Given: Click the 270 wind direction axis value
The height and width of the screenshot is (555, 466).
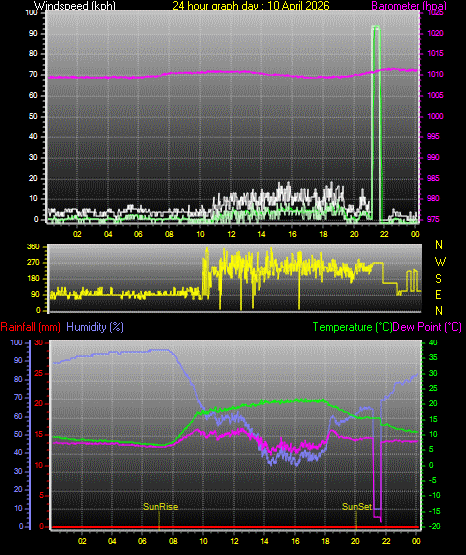Looking at the screenshot, I should pos(34,263).
